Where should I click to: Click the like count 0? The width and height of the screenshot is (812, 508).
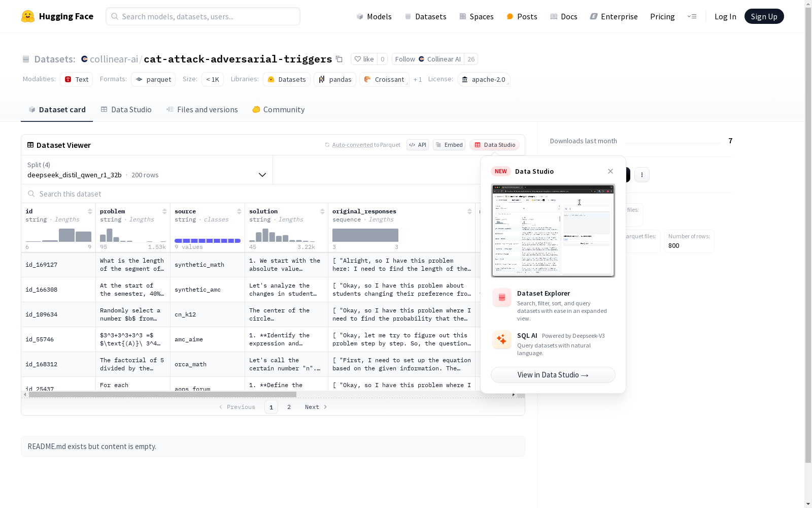[x=383, y=59]
